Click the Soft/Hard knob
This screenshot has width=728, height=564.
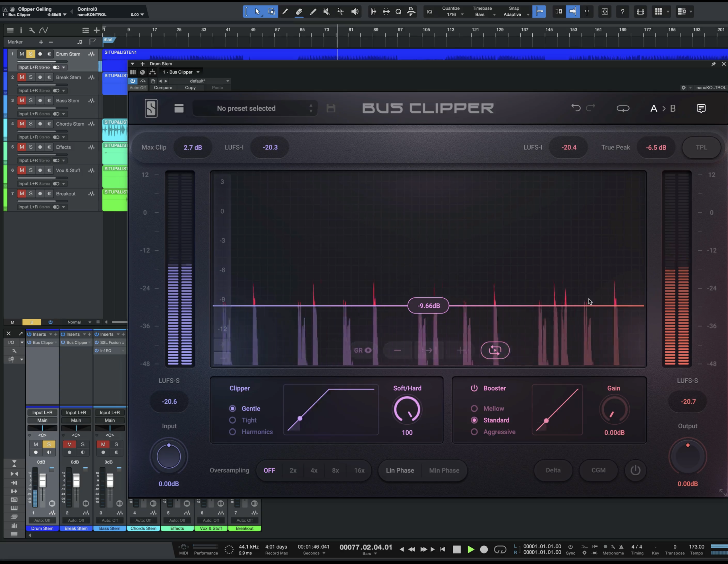tap(407, 409)
